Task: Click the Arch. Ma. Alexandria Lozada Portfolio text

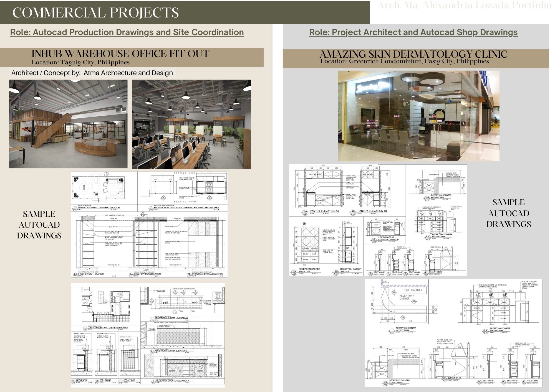Action: click(464, 6)
